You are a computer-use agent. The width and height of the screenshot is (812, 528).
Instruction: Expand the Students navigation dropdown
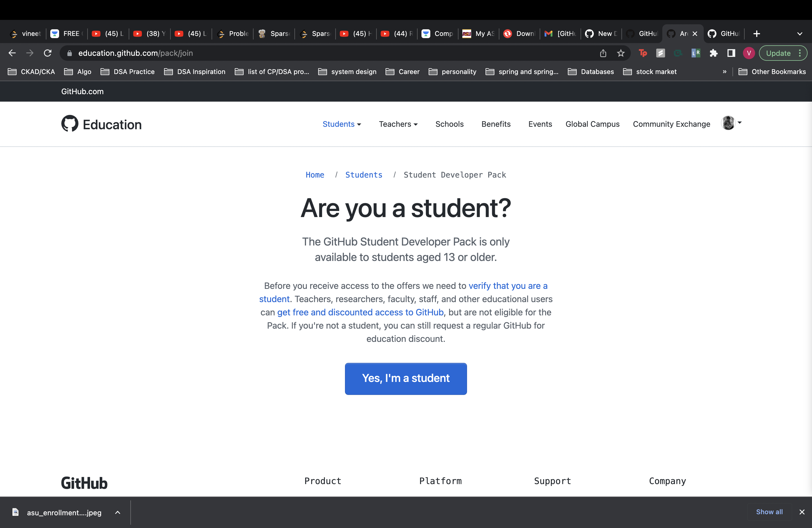[x=342, y=124]
